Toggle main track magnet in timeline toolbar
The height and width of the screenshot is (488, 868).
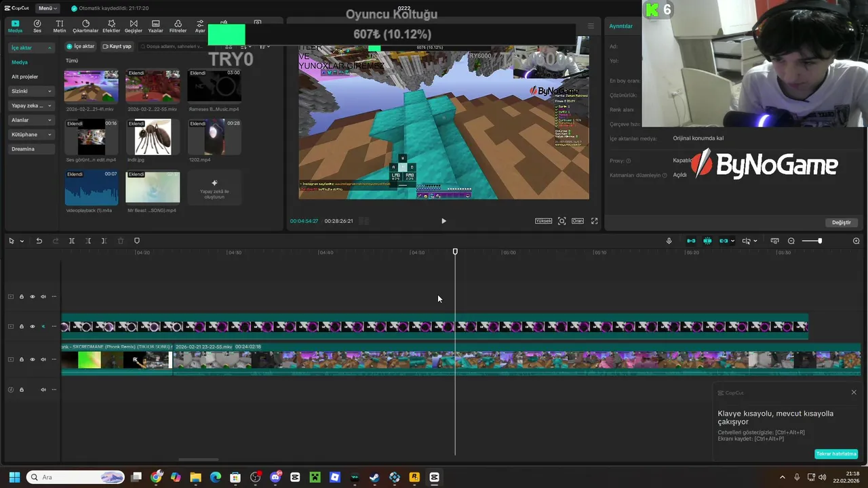pos(691,241)
